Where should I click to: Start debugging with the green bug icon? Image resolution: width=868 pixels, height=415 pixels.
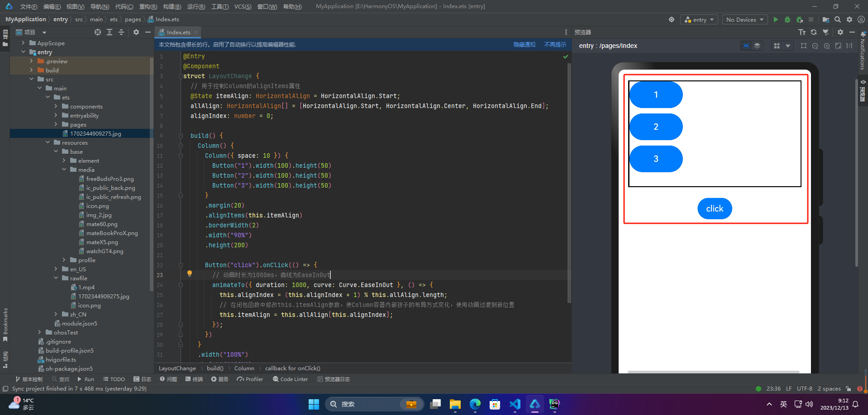coord(787,19)
